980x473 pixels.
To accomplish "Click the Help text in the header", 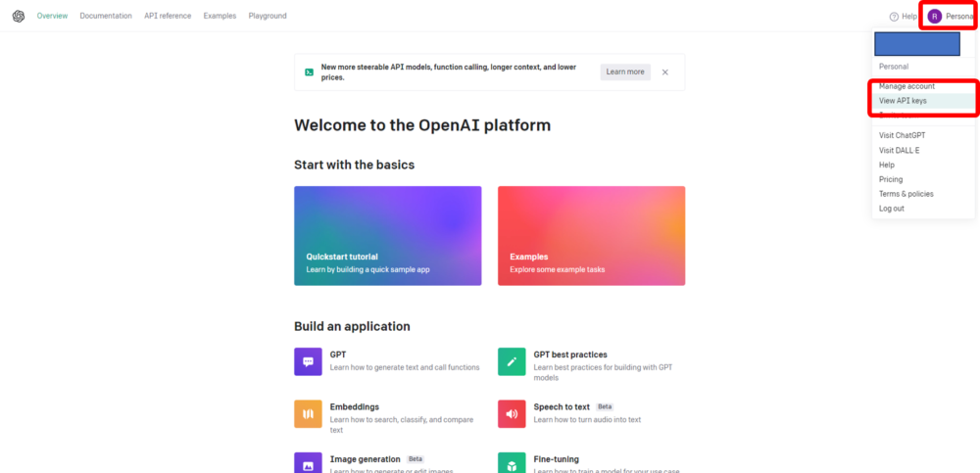I will pos(909,17).
